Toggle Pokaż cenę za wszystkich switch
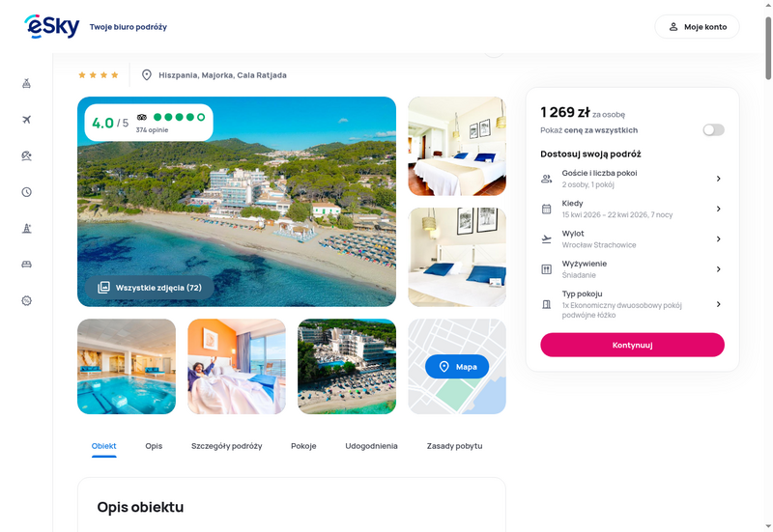773x532 pixels. point(713,130)
